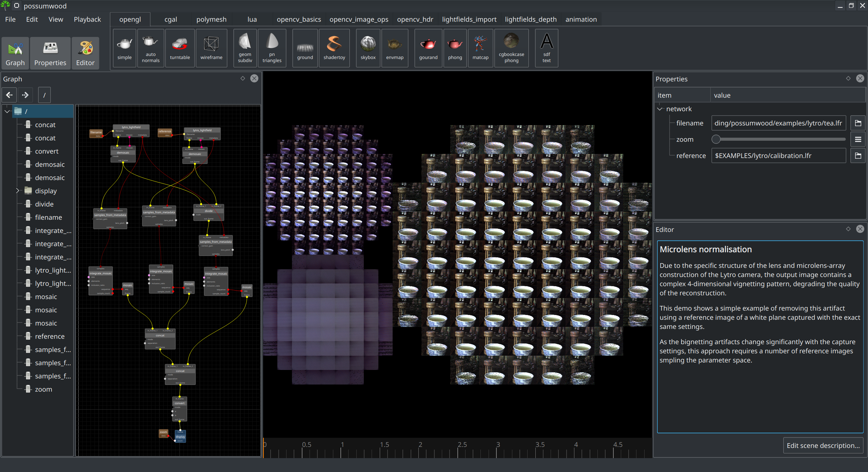
Task: Click the gourand teapot icon
Action: pos(428,48)
